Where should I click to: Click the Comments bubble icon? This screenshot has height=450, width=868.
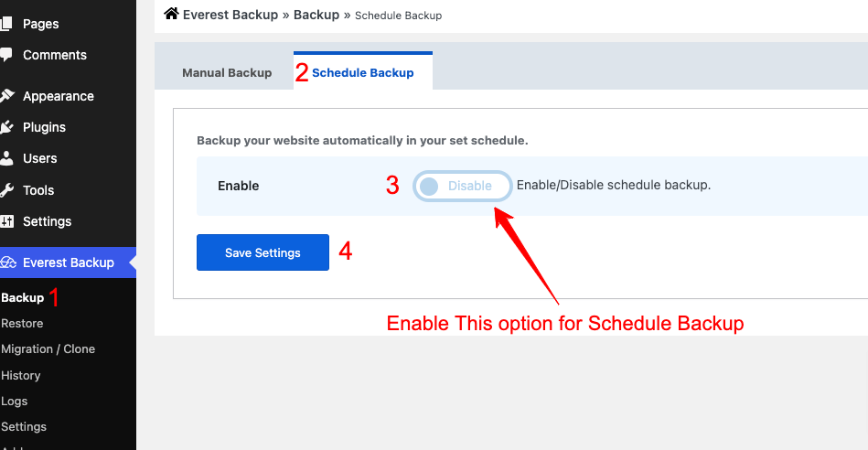click(x=6, y=55)
